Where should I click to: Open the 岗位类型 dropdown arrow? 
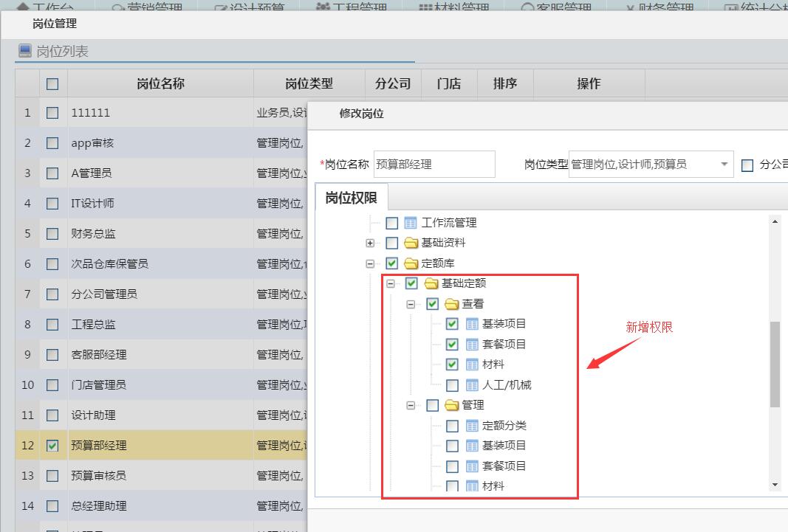[724, 165]
